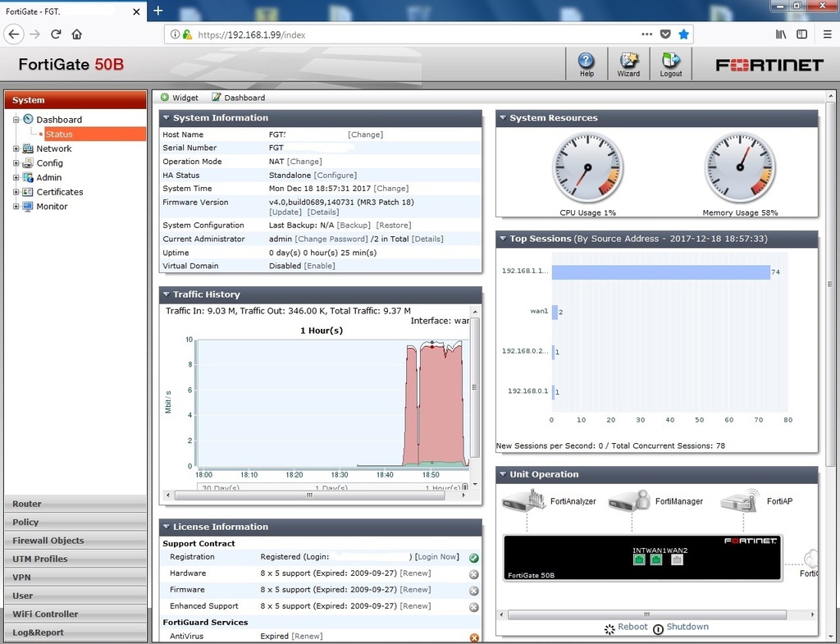Open a new browser tab

(x=158, y=11)
